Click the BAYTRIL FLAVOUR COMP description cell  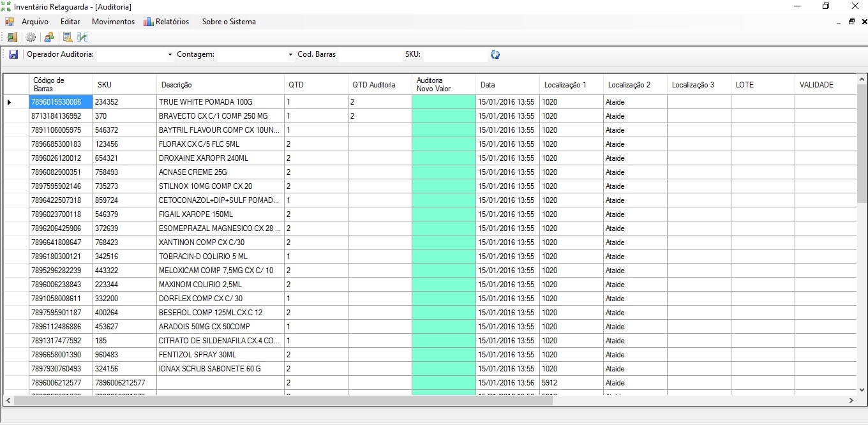pos(220,130)
